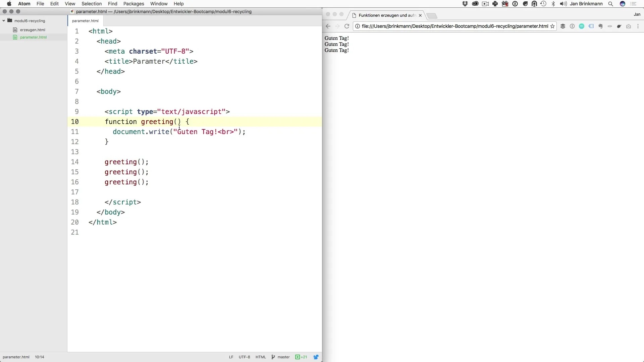This screenshot has width=644, height=362.
Task: Open the Jan Brinkmann user menu
Action: click(586, 4)
